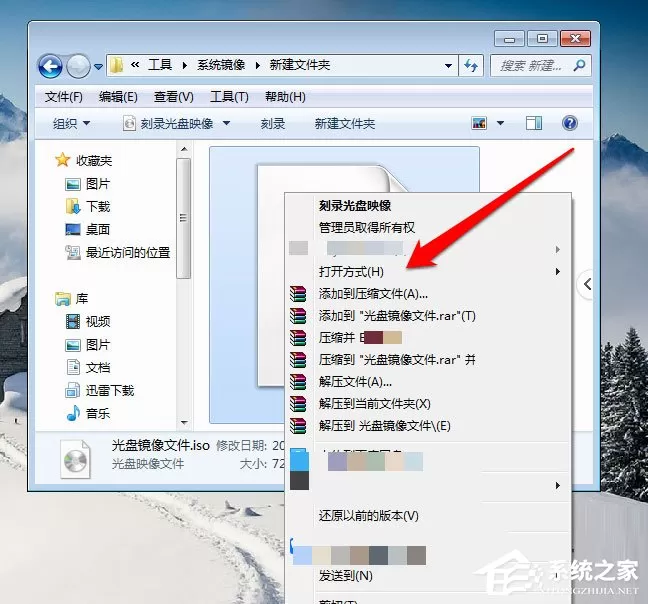
Task: Click WinRAR icon beside 解压文件(A)...
Action: 298,382
